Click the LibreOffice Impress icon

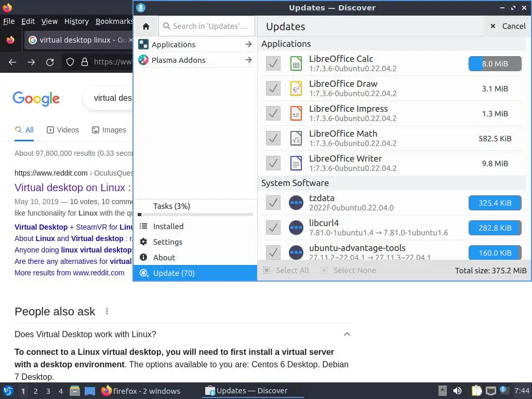pos(296,113)
